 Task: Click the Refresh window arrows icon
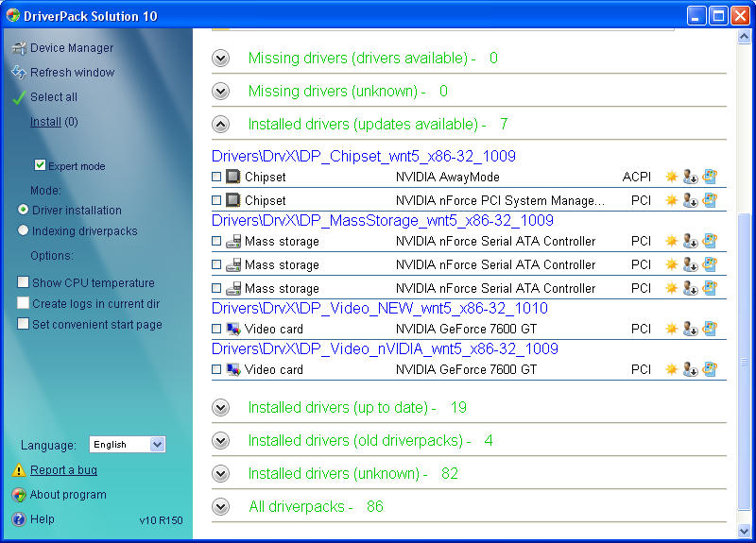click(19, 73)
